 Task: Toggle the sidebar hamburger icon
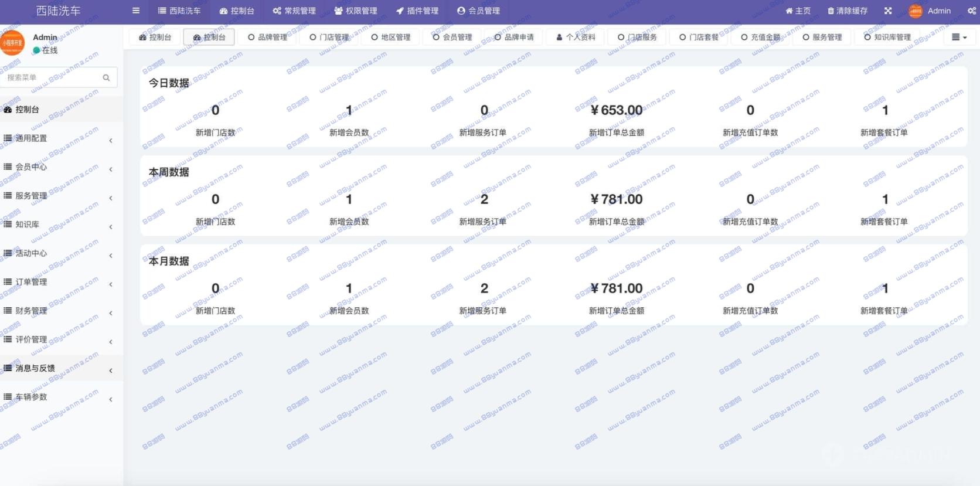(136, 11)
